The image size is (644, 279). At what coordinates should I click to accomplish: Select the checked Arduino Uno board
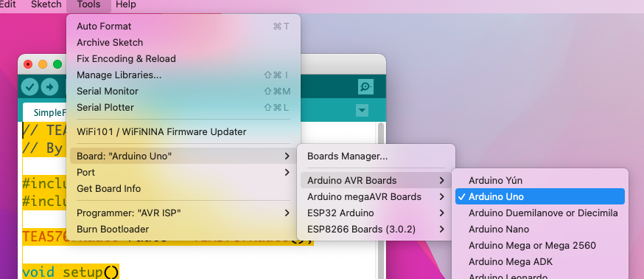[540, 196]
